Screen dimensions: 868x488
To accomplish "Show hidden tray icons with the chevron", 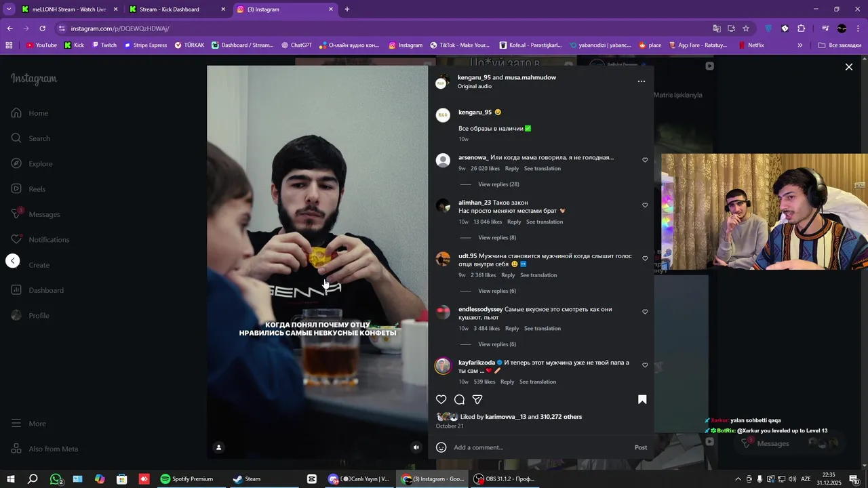I will pos(738,479).
